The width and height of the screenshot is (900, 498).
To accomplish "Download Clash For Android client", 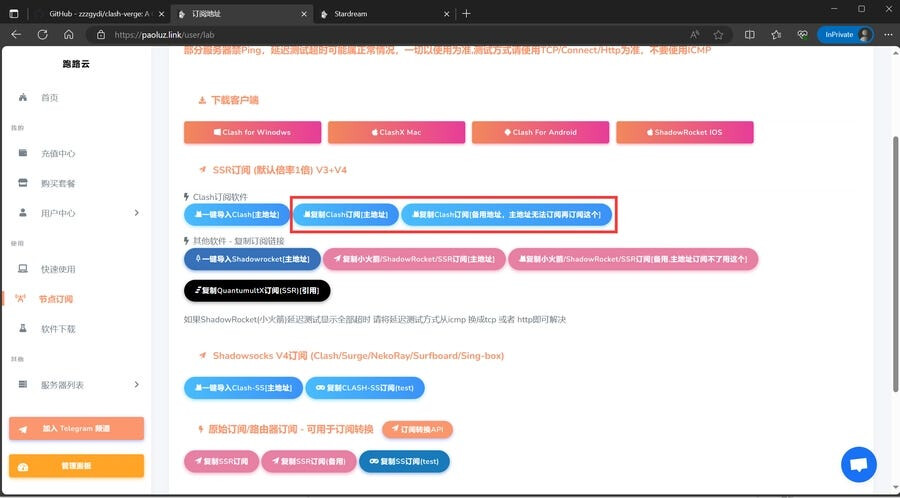I will 541,132.
